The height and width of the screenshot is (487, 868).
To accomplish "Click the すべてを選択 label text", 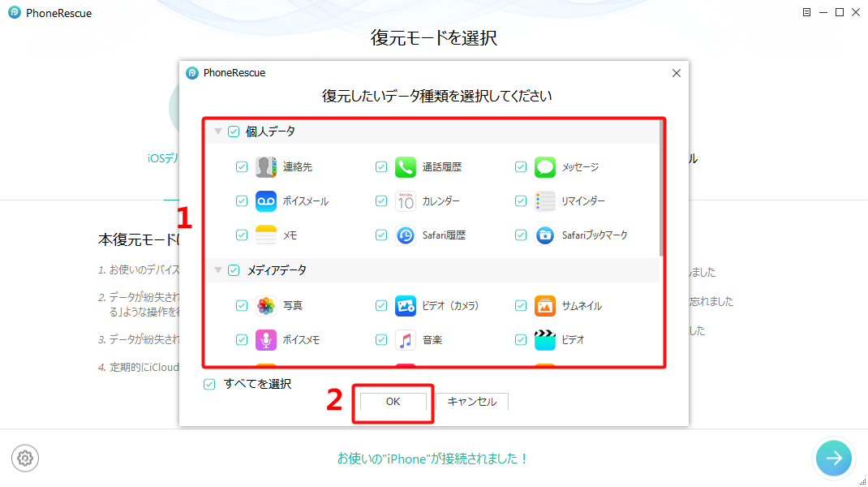I will click(257, 384).
